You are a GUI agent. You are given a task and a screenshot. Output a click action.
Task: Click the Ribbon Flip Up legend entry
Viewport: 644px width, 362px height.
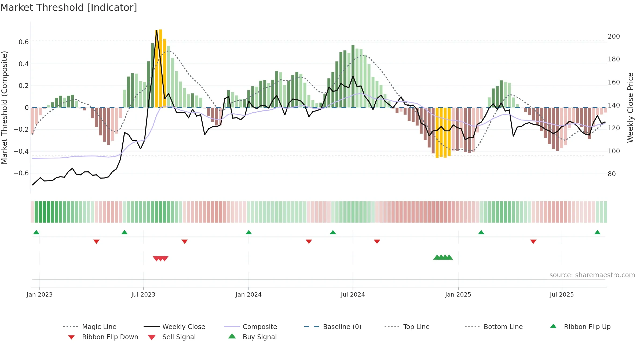(580, 327)
